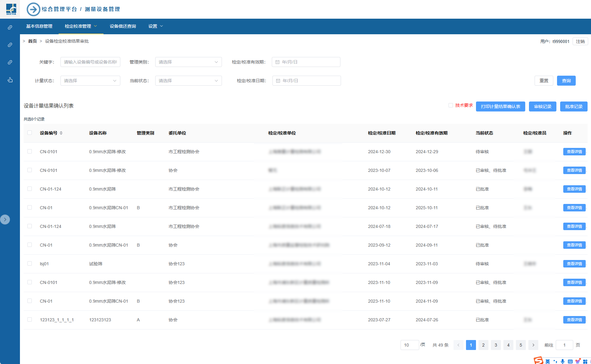The image size is (591, 364).
Task: Click the hand pointer icon in left sidebar
Action: tap(10, 80)
